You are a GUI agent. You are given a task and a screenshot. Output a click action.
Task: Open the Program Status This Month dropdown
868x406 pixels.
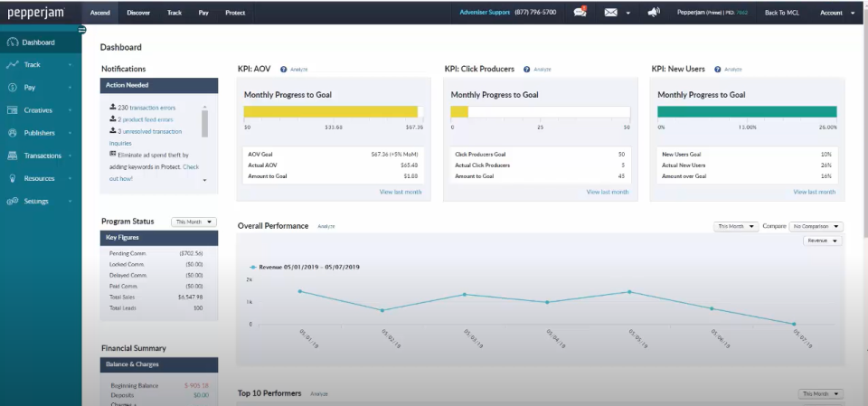(x=194, y=222)
